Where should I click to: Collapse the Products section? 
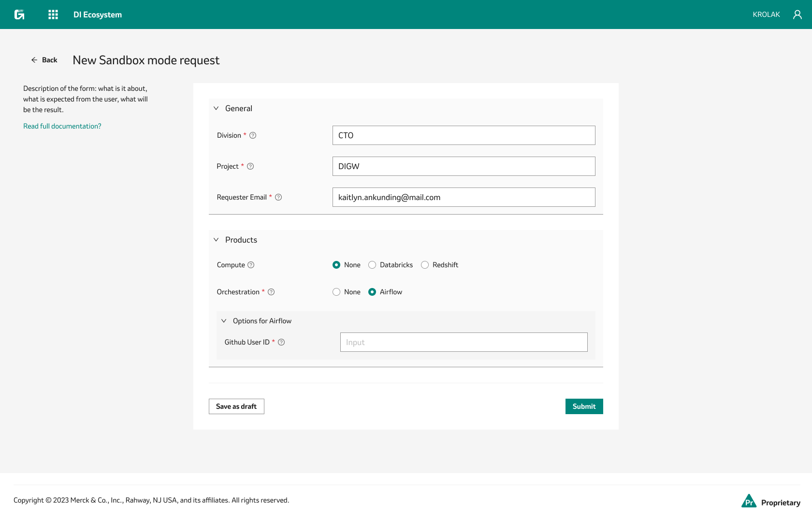[x=217, y=240]
